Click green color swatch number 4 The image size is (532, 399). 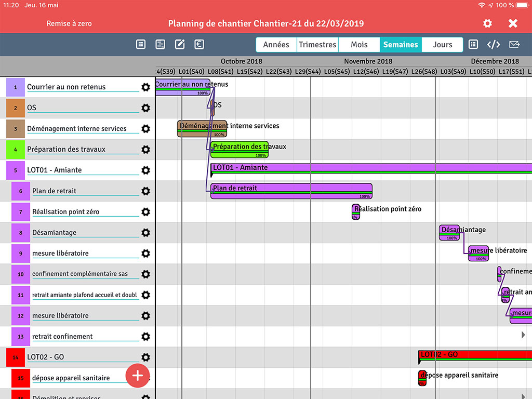[16, 149]
